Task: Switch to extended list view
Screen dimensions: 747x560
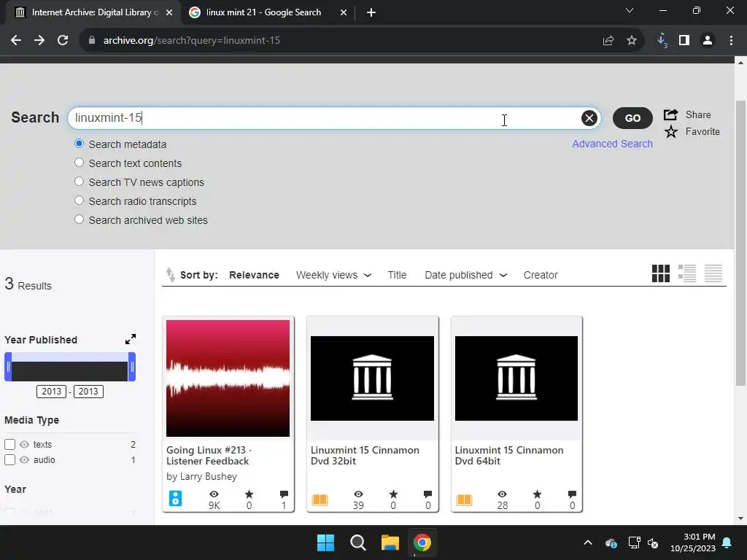Action: pos(687,273)
